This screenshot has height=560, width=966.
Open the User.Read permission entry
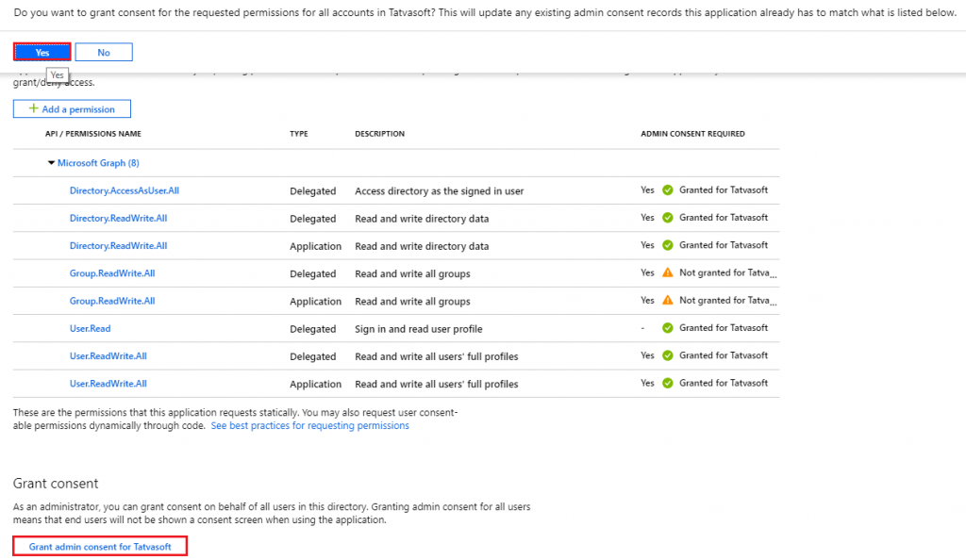pyautogui.click(x=90, y=328)
